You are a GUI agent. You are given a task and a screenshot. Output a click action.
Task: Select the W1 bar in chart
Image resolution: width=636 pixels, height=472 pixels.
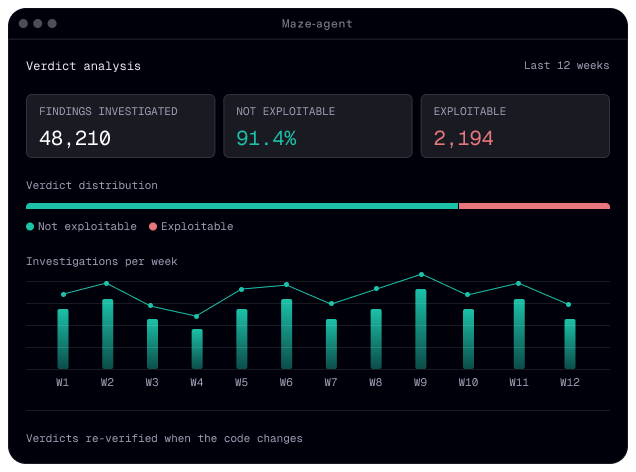[63, 339]
